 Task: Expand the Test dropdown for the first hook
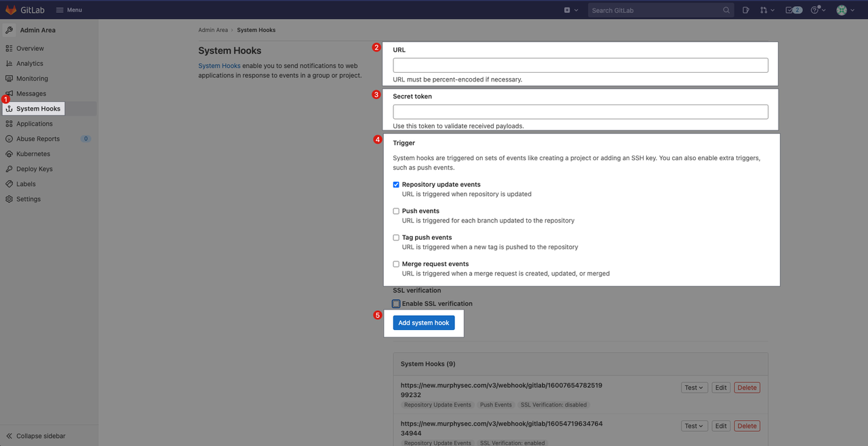tap(694, 387)
